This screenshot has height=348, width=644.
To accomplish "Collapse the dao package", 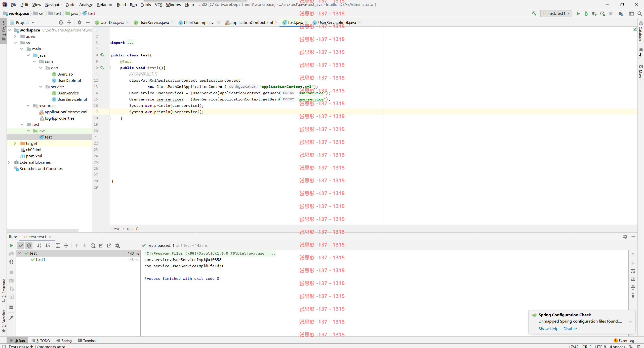I will pos(41,68).
